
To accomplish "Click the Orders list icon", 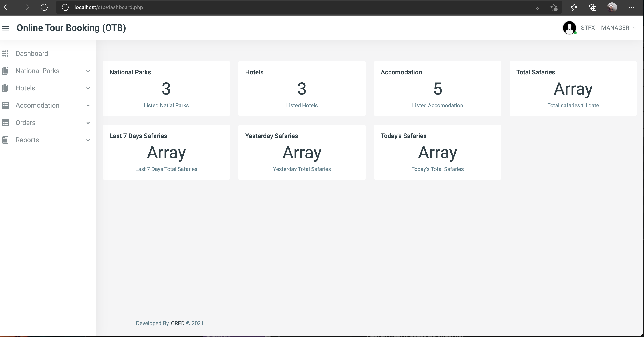I will [5, 123].
